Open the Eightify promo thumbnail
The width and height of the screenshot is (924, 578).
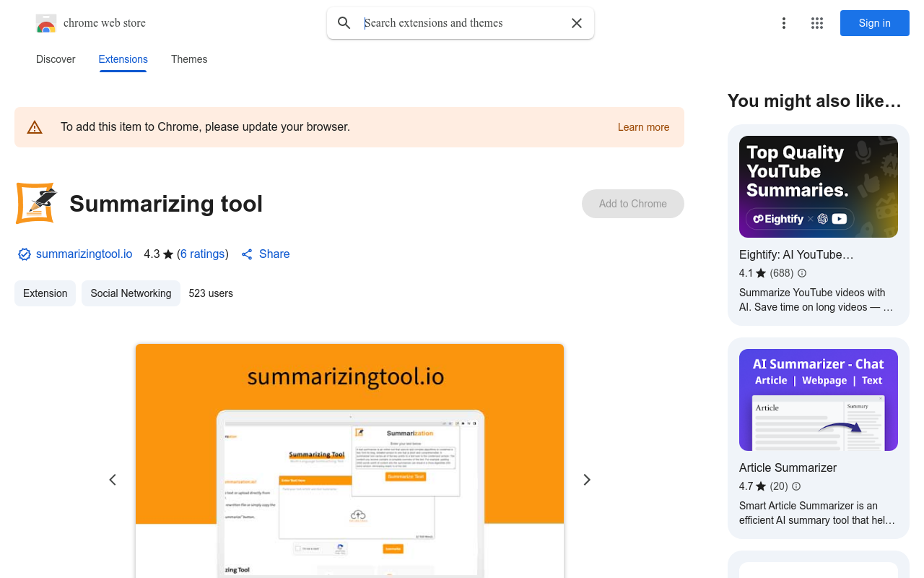click(x=819, y=187)
